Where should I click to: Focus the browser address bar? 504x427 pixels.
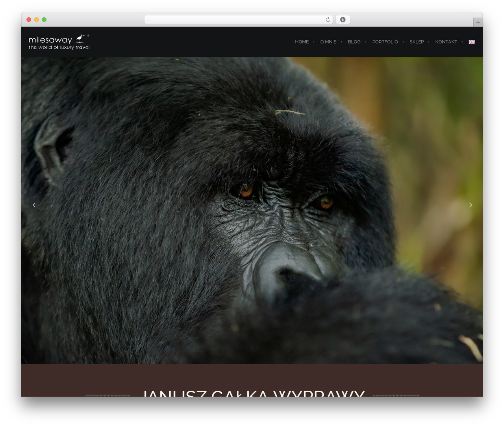point(238,20)
